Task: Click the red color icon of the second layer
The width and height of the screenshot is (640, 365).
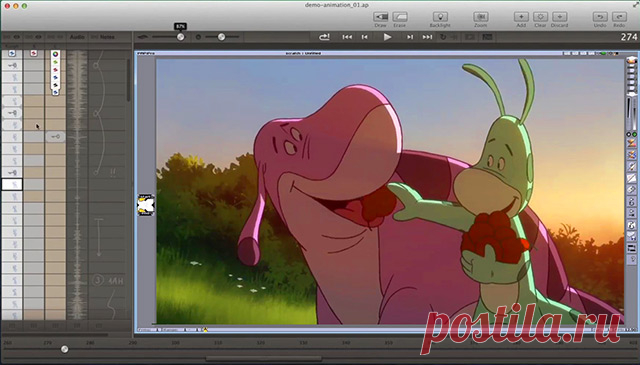Action: pos(33,53)
